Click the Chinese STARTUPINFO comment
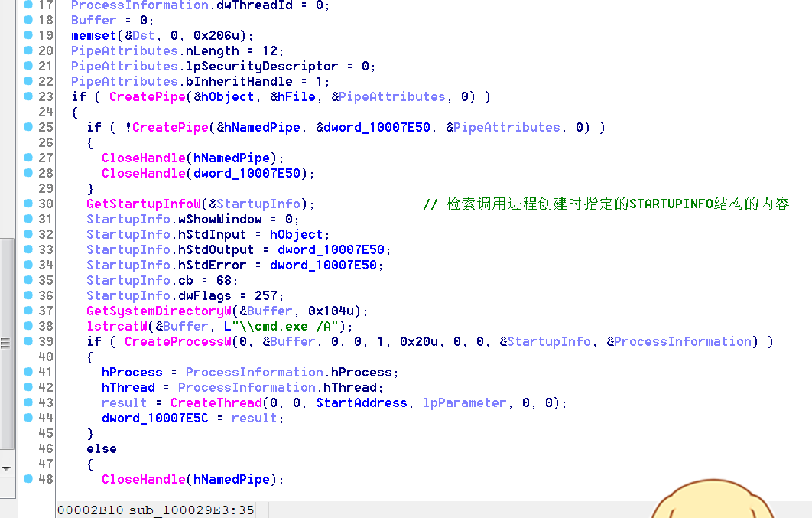This screenshot has height=518, width=812. point(606,204)
